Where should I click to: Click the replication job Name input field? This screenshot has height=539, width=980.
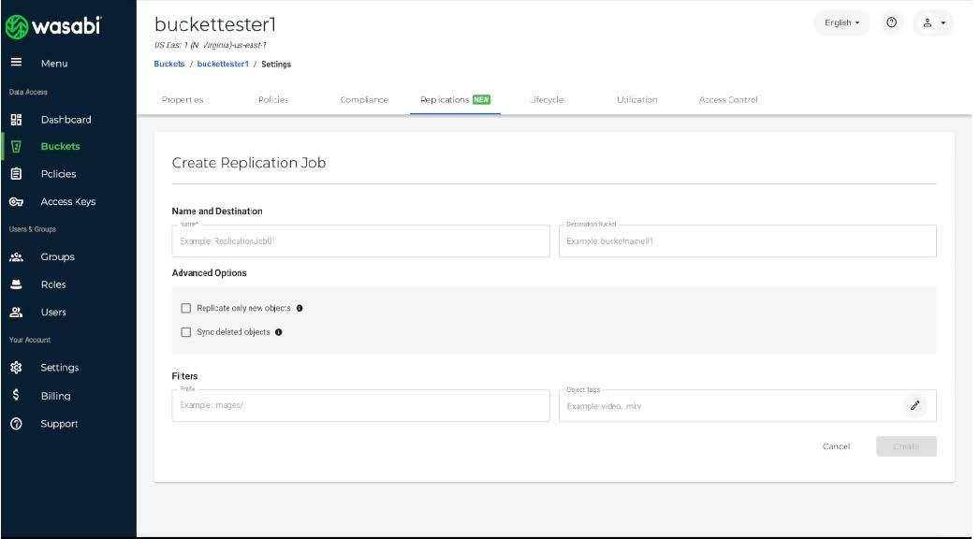coord(360,241)
